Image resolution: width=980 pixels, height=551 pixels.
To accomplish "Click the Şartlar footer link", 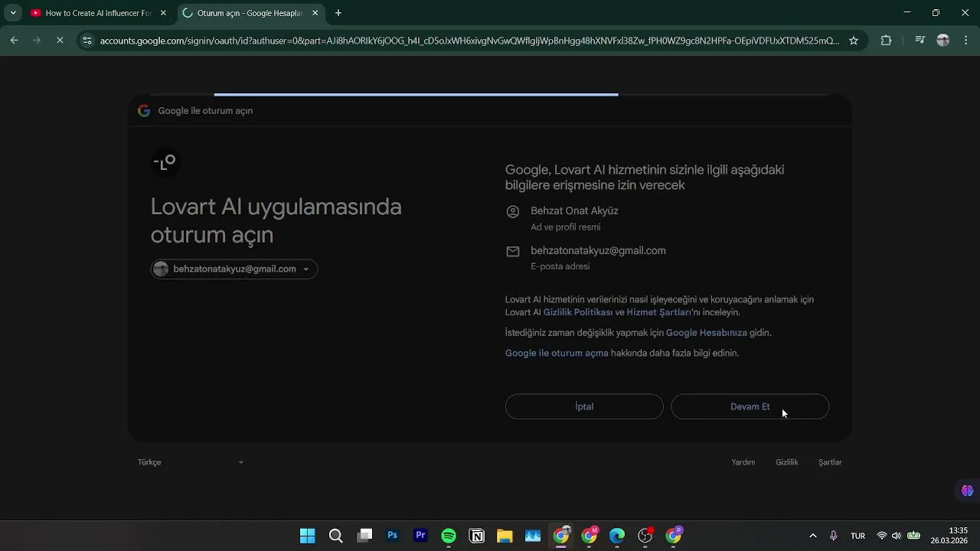I will 830,462.
